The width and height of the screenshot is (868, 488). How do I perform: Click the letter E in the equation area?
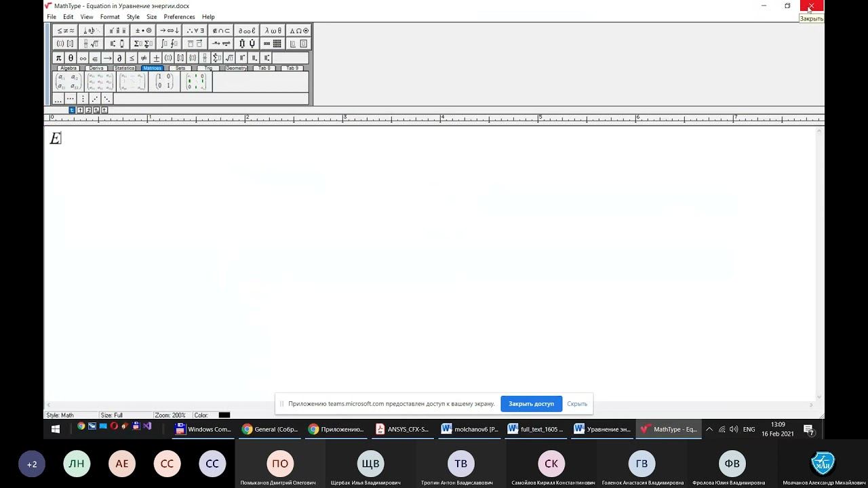56,138
